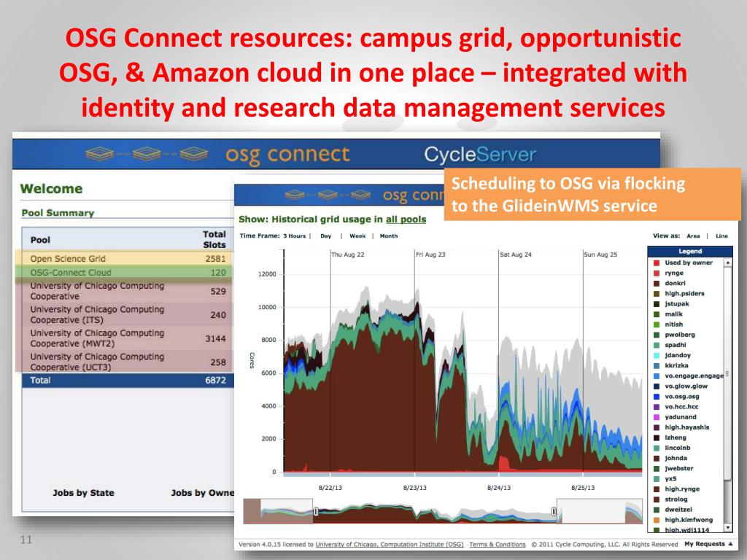
Task: Switch time frame to Month
Action: click(x=389, y=236)
